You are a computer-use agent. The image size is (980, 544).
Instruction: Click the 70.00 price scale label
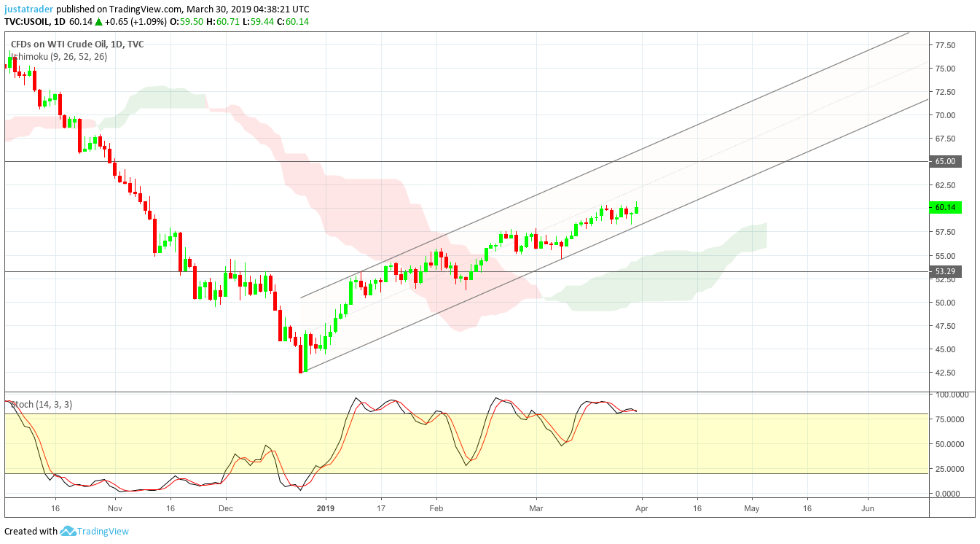pyautogui.click(x=945, y=115)
